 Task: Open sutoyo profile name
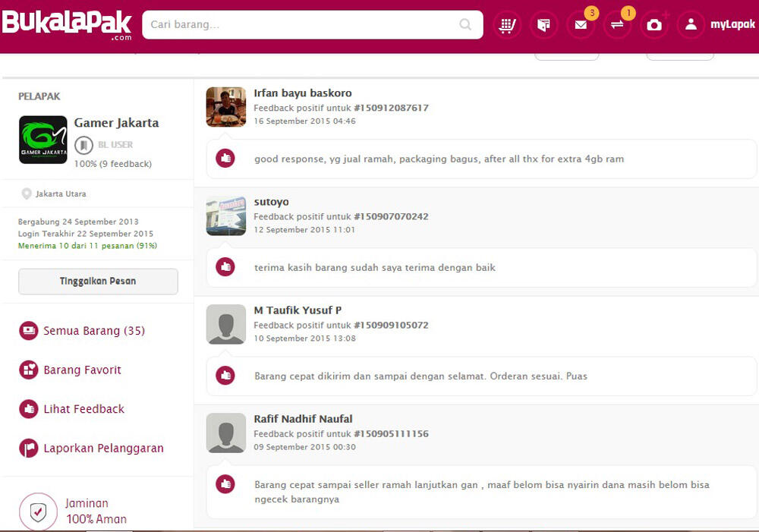272,202
